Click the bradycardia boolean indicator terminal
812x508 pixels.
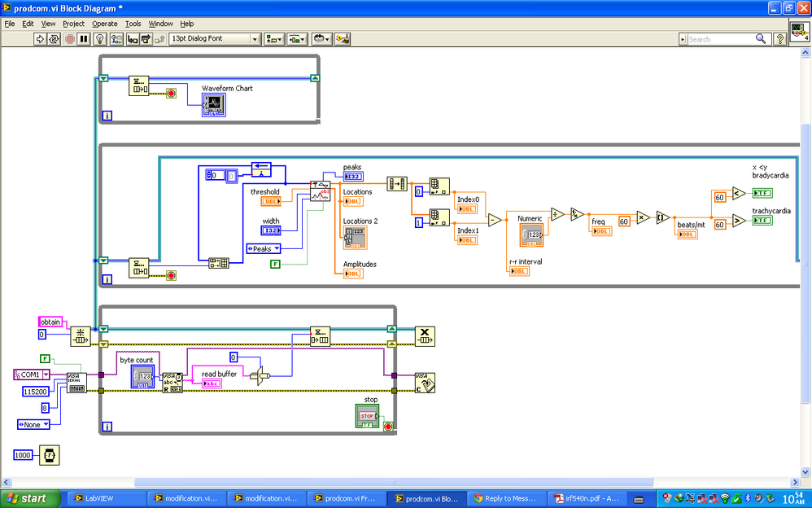point(762,194)
